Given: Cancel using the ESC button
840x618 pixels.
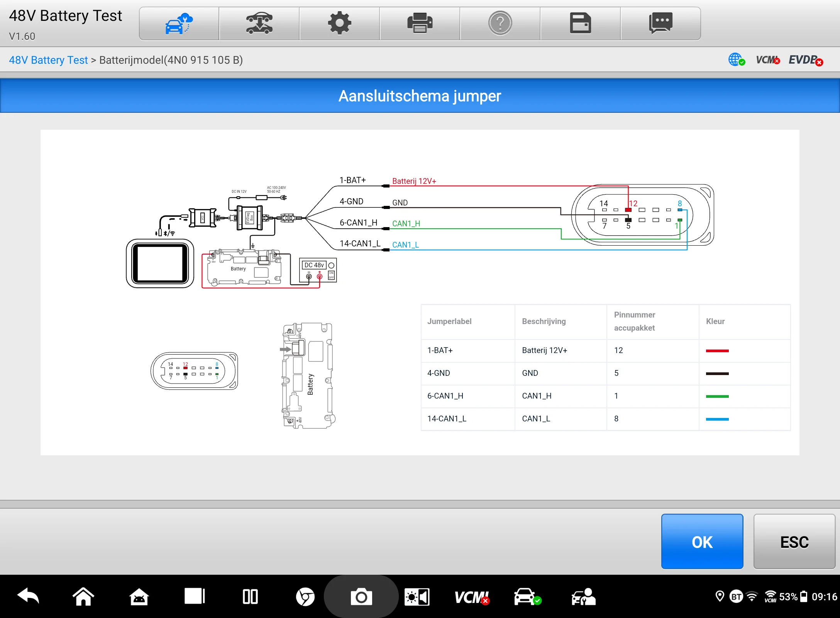Looking at the screenshot, I should [794, 542].
